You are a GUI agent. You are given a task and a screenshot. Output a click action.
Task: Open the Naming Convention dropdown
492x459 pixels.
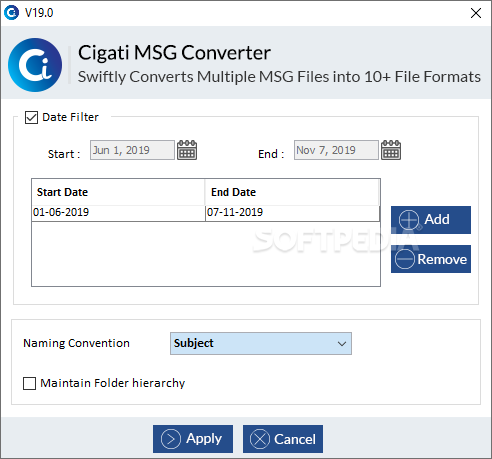coord(261,343)
